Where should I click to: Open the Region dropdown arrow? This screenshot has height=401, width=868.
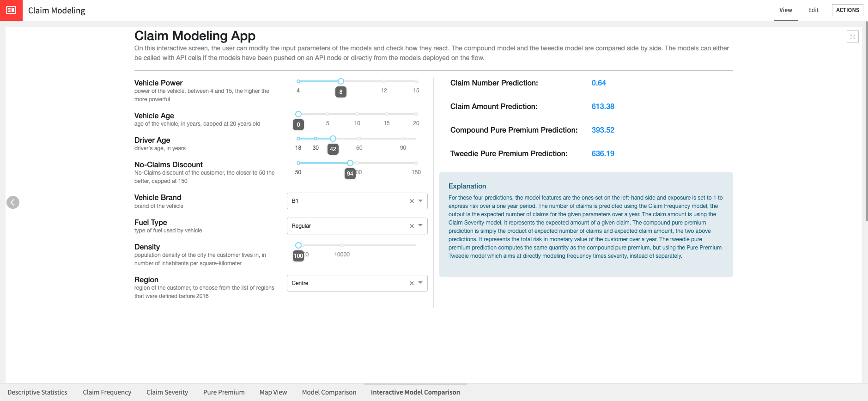pyautogui.click(x=420, y=283)
